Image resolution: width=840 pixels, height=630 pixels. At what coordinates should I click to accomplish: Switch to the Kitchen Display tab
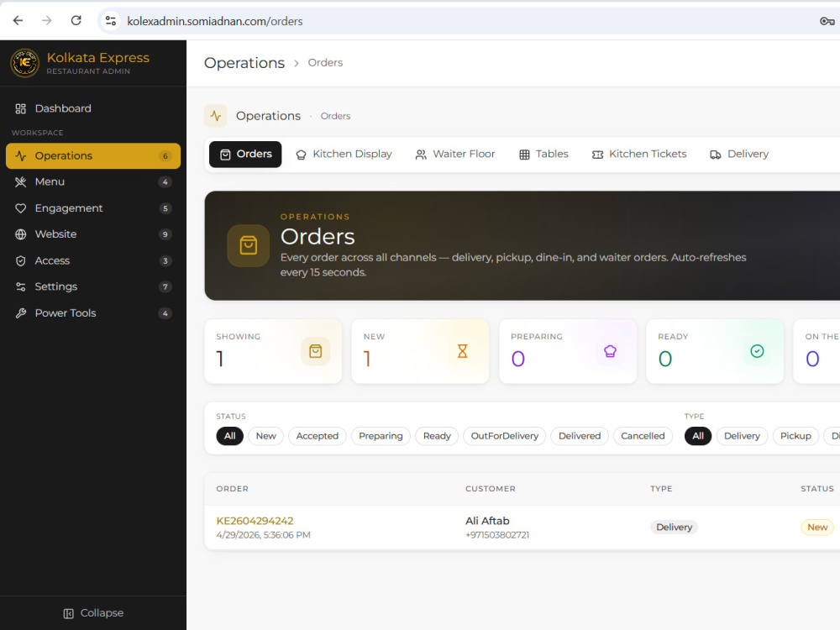coord(344,155)
